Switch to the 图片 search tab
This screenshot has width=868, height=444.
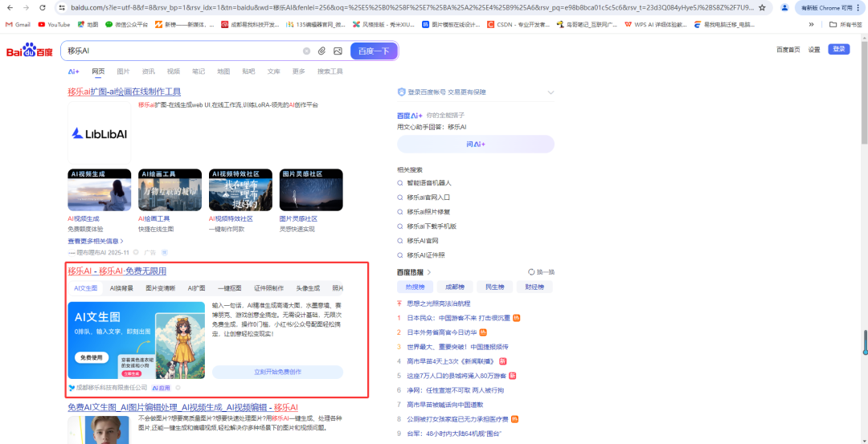click(124, 71)
